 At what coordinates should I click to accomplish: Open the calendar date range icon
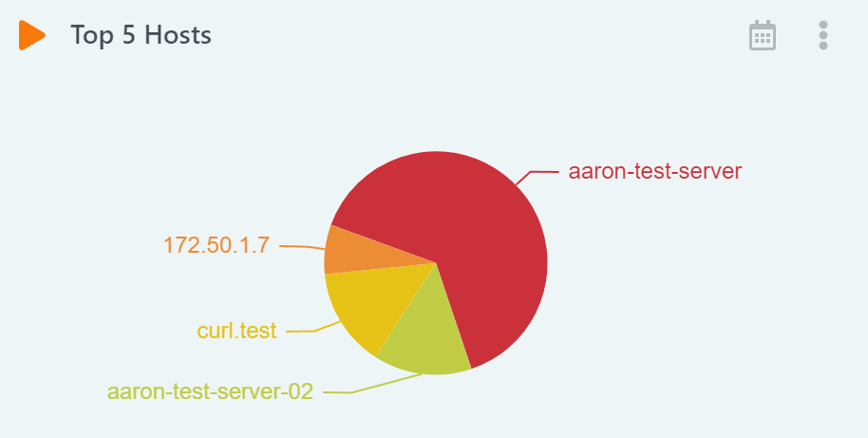pos(763,35)
